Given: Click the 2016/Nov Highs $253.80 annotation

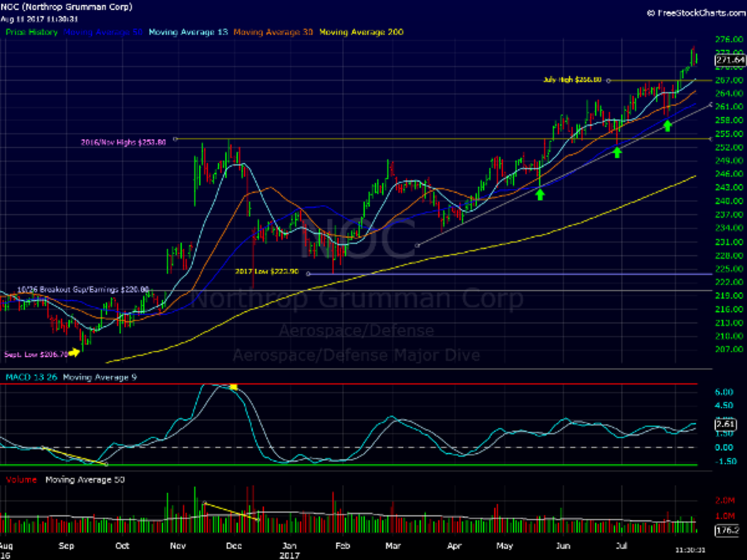Looking at the screenshot, I should pos(123,142).
